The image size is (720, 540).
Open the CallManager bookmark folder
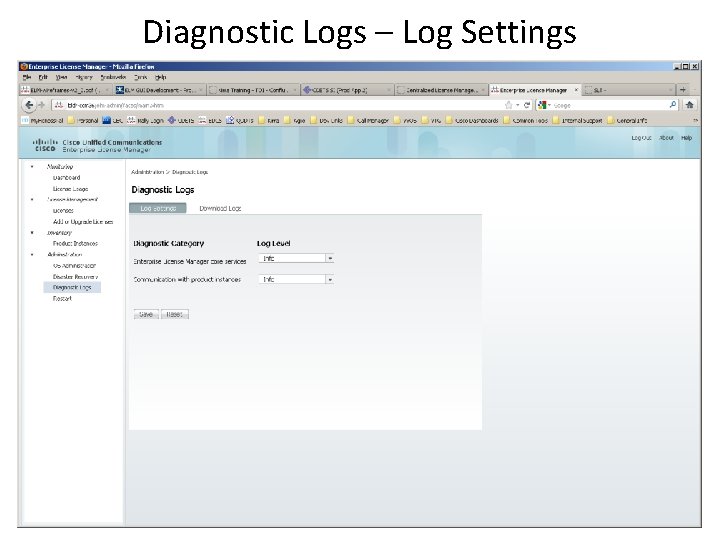click(368, 120)
